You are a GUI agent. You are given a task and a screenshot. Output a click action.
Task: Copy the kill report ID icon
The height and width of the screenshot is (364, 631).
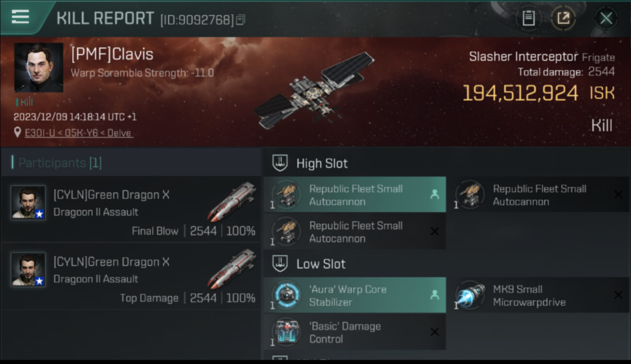(x=241, y=20)
